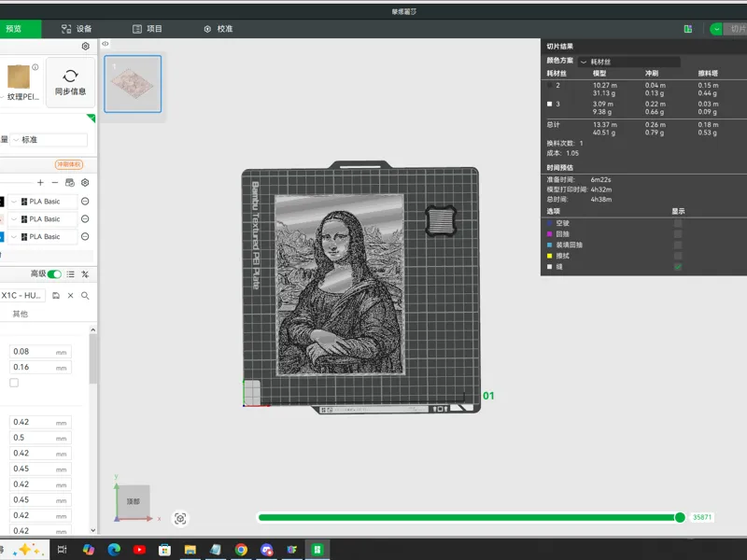Click edit icon for first PLA Basic
Screen dimensions: 747x560
pyautogui.click(x=85, y=202)
